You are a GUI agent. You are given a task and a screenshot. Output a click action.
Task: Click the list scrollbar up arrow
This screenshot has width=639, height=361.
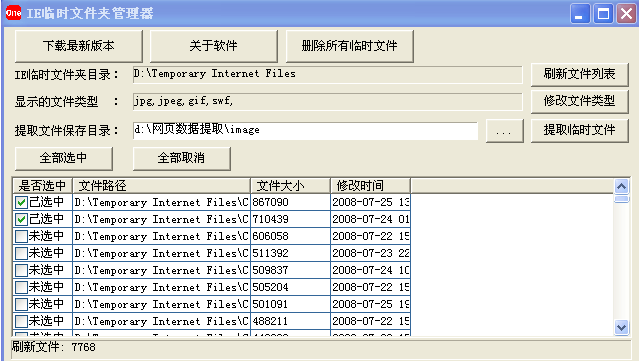coord(621,187)
